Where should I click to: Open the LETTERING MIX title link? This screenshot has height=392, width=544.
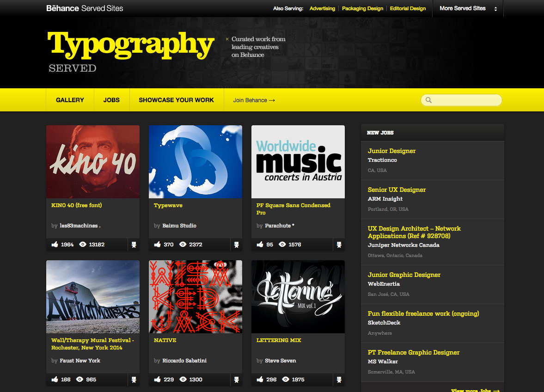[x=279, y=340]
